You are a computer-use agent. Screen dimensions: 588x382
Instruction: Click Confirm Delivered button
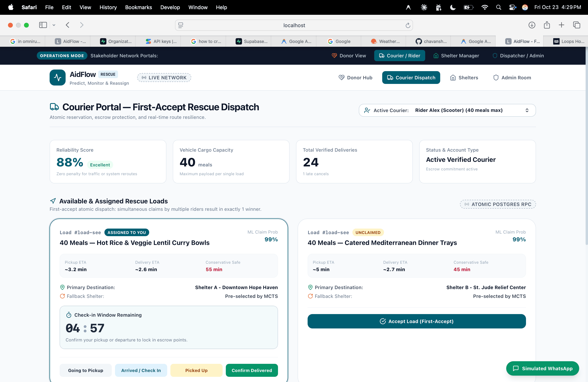click(252, 370)
